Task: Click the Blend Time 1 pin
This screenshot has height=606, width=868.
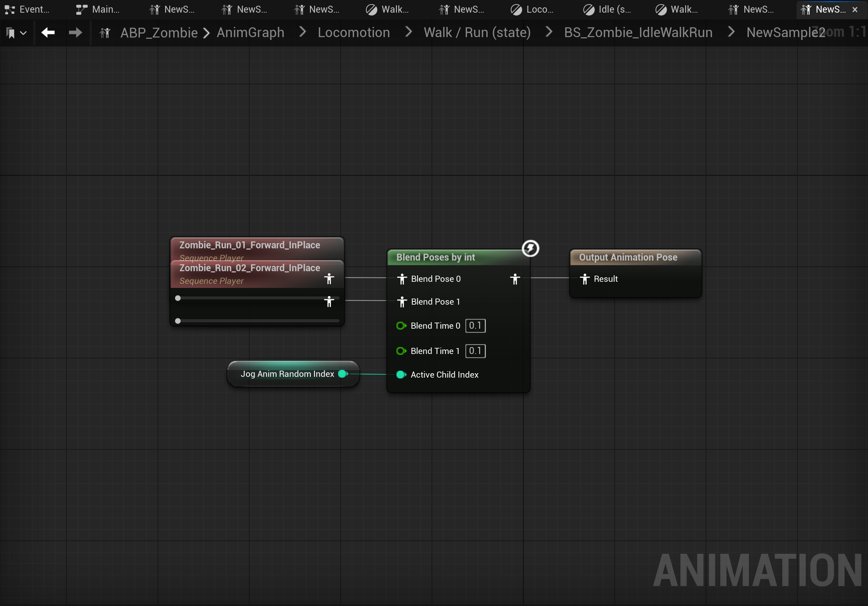Action: tap(401, 351)
